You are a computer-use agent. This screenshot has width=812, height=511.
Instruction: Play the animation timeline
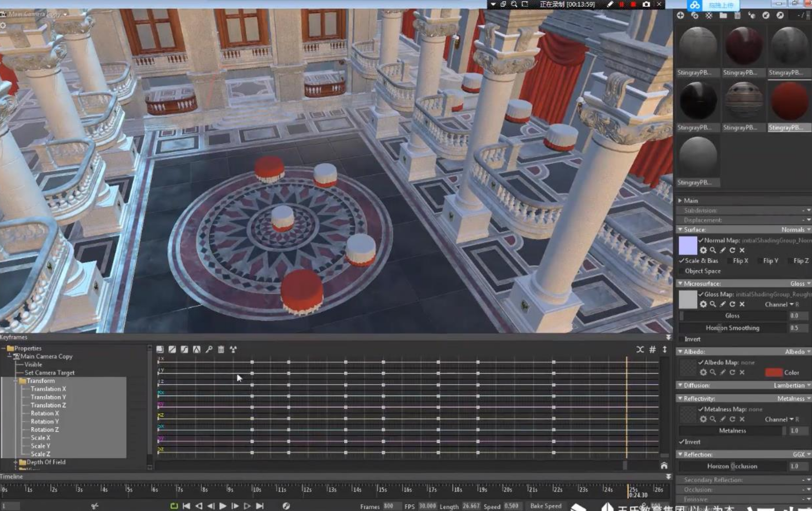click(x=223, y=506)
